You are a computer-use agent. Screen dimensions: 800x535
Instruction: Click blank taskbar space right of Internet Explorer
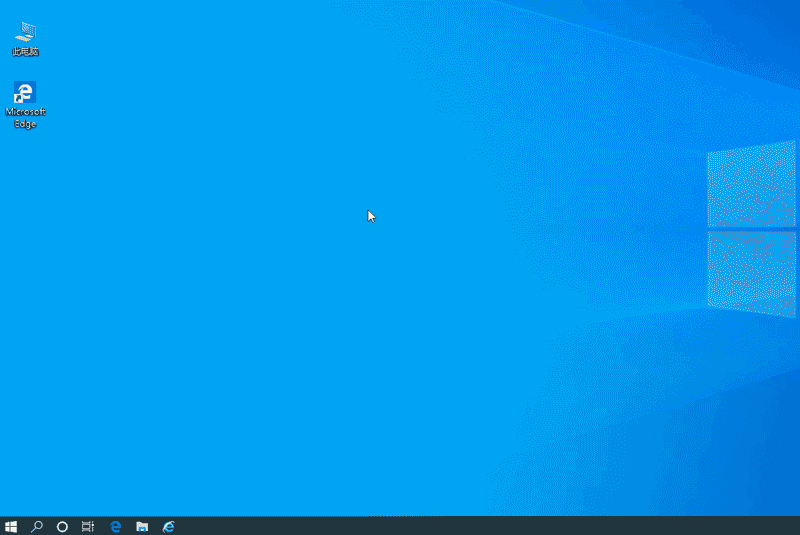click(450, 526)
